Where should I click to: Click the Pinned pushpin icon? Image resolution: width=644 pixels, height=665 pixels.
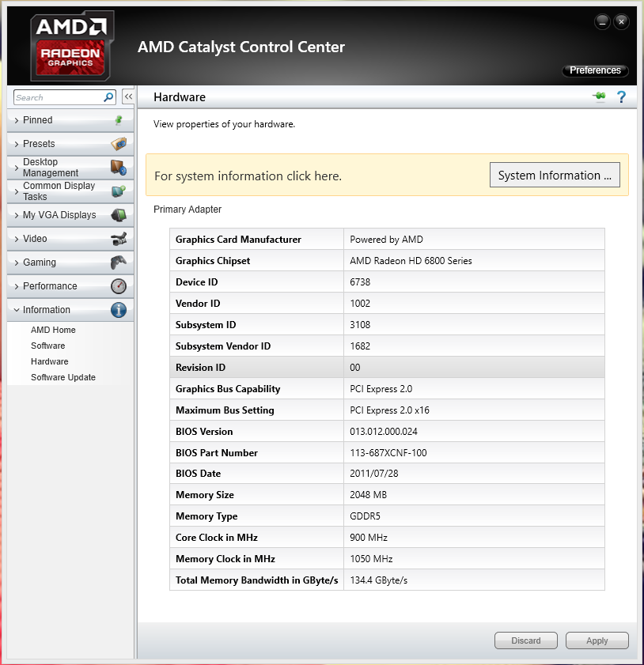(x=119, y=120)
